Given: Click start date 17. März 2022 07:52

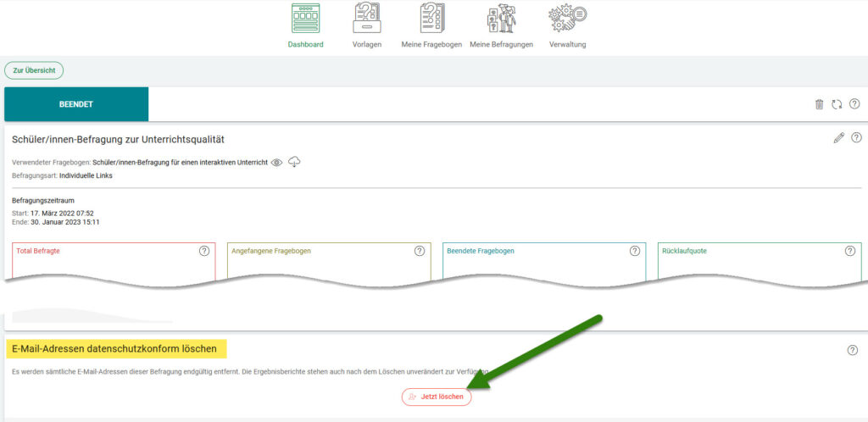Looking at the screenshot, I should pyautogui.click(x=62, y=213).
